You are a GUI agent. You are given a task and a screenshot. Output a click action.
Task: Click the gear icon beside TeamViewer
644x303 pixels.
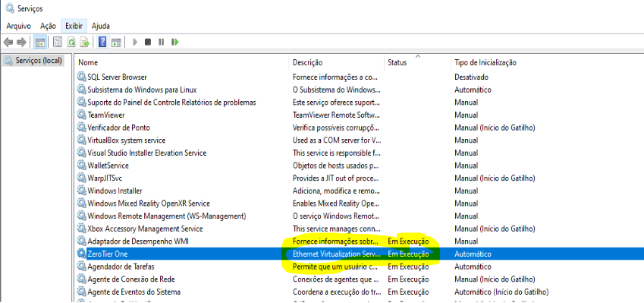tap(82, 115)
